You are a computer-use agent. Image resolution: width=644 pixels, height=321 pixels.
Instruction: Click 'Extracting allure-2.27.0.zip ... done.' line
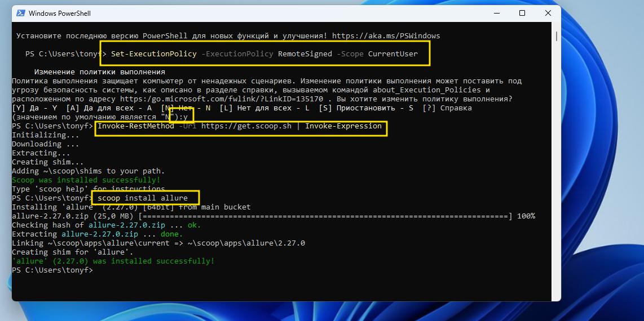point(98,234)
